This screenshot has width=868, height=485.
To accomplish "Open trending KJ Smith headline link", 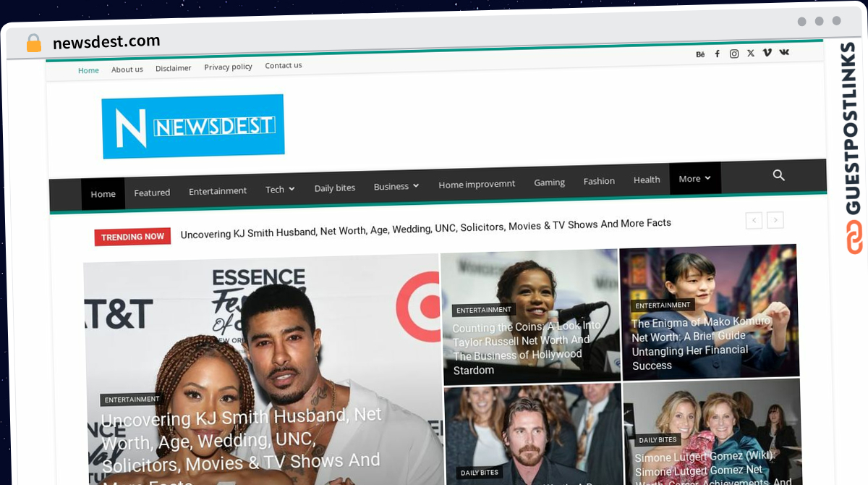I will (x=426, y=228).
